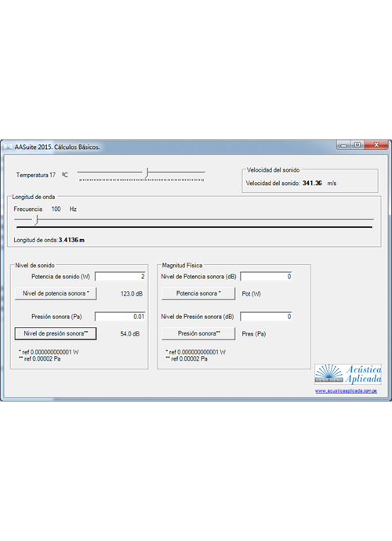Screen dimensions: 392x541
Task: Focus the Nivel de Potencia sonora (dB) field
Action: 266,276
